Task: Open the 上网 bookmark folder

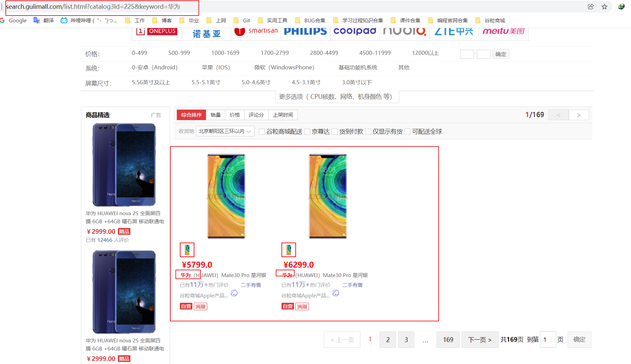Action: (216, 20)
